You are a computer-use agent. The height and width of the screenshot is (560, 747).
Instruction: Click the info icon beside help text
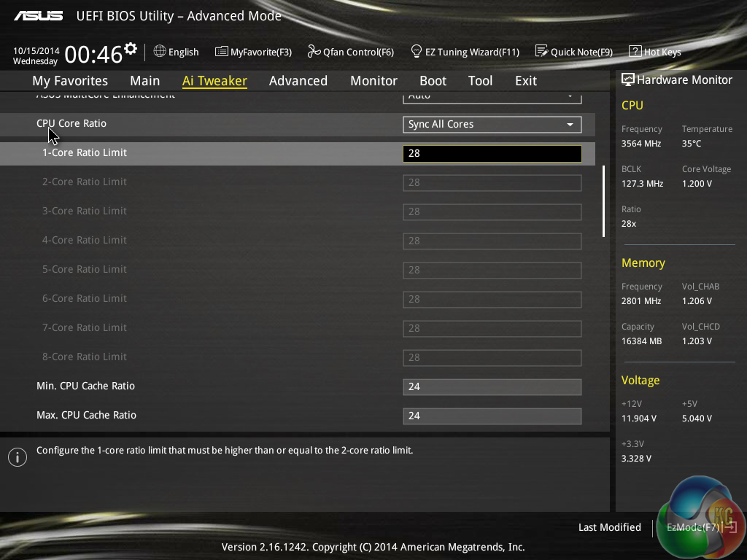coord(18,457)
